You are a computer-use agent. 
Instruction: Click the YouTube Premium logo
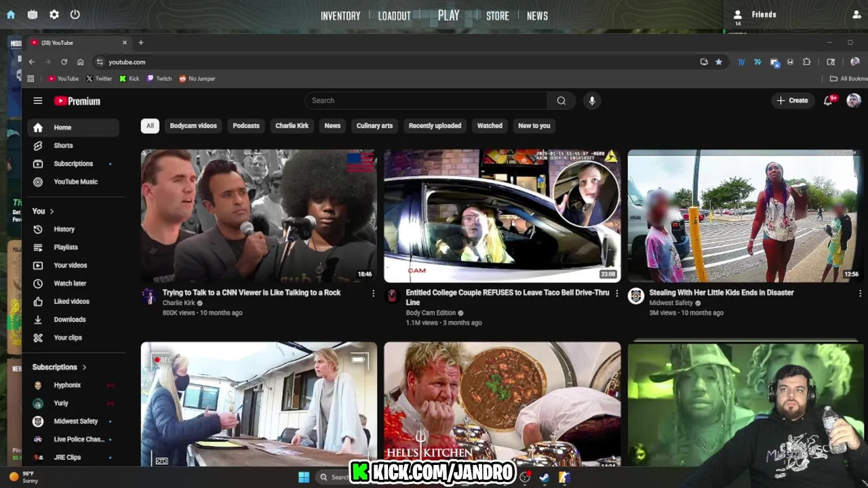pos(77,101)
